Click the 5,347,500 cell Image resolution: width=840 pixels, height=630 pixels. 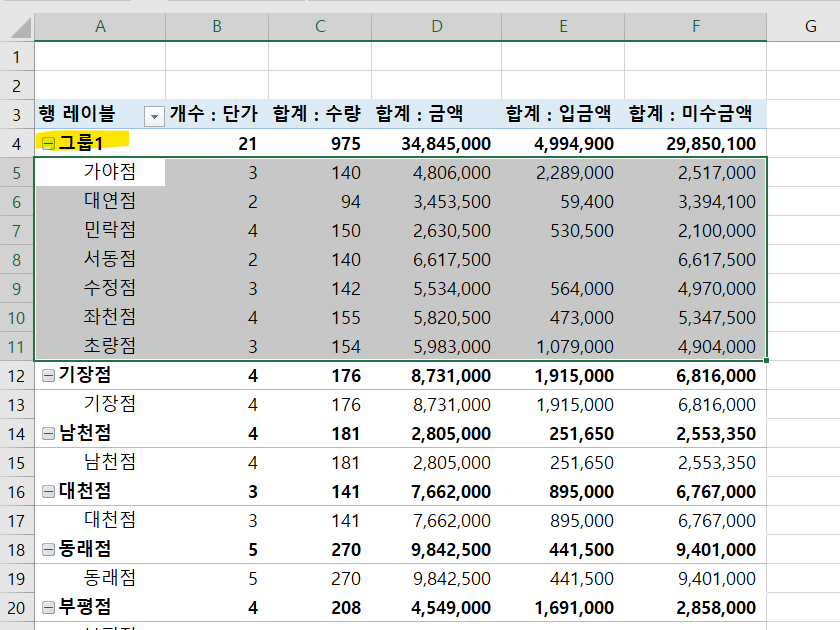(695, 317)
